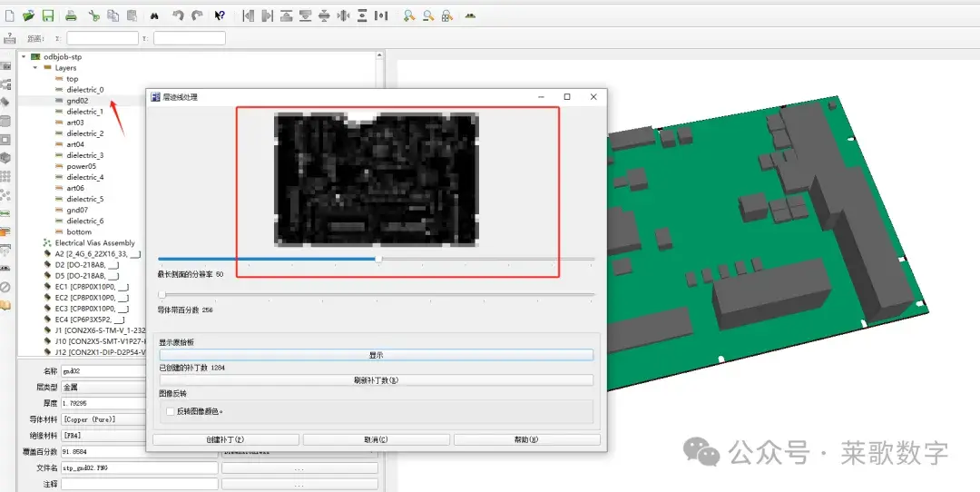The height and width of the screenshot is (492, 980).
Task: Click the 取消 button in dialog
Action: 377,439
